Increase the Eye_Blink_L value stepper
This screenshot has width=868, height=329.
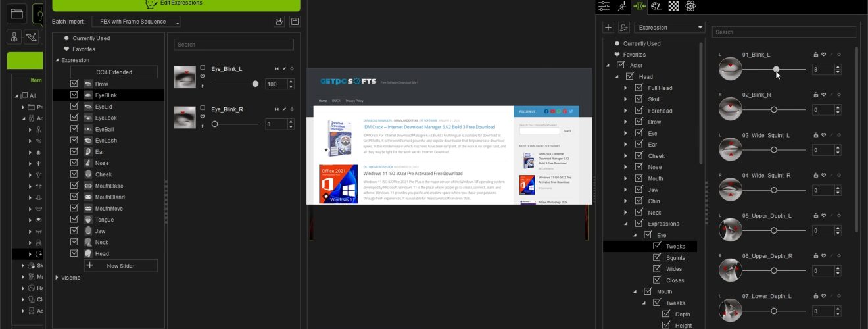pyautogui.click(x=291, y=82)
